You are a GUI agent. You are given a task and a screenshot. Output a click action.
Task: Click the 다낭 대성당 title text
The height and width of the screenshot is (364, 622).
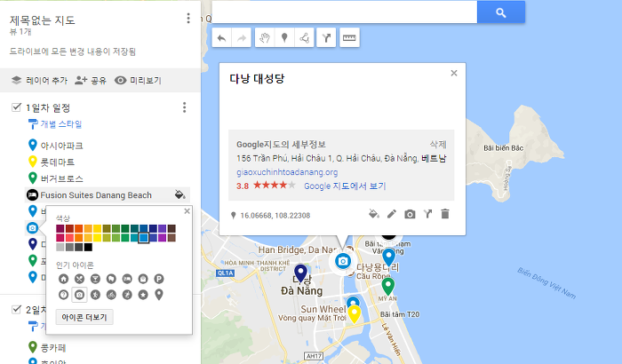tap(257, 78)
